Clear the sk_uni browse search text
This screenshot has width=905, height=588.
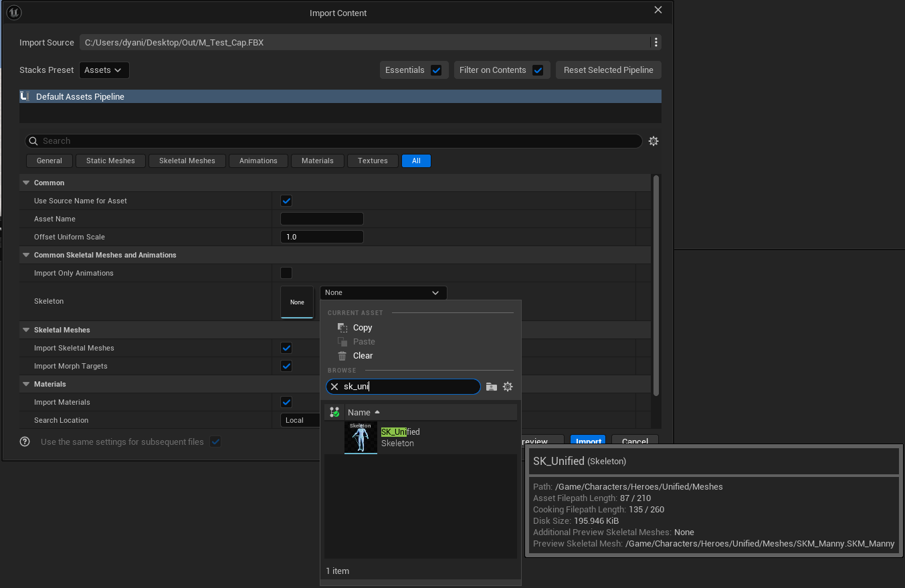coord(334,387)
